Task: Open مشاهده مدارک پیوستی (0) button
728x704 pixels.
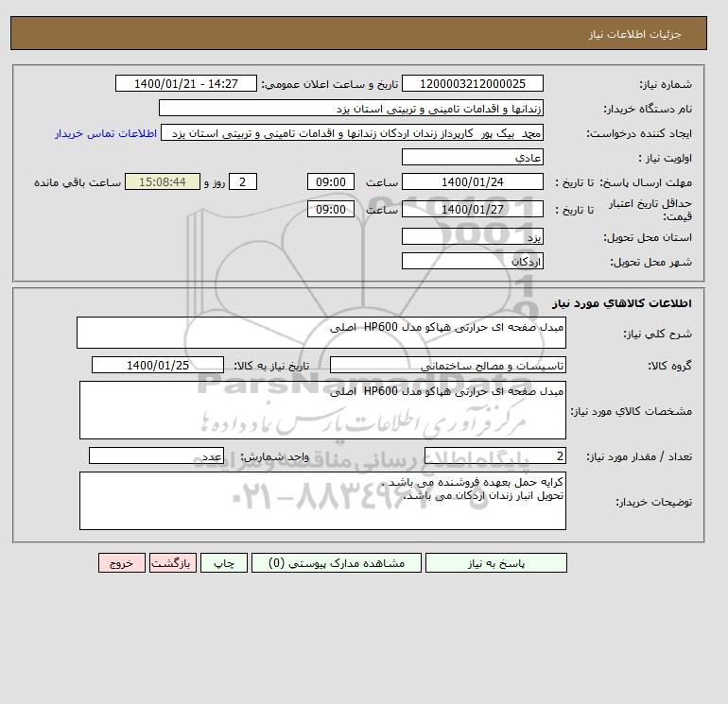Action: tap(337, 563)
